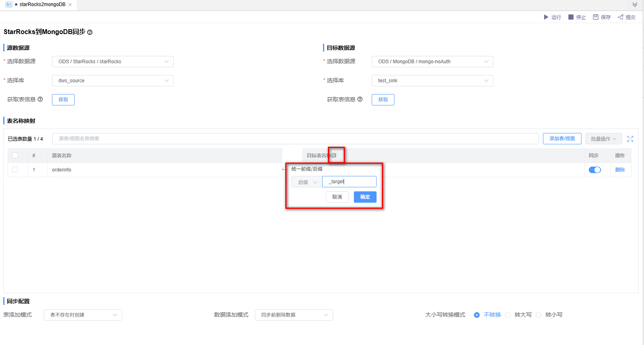Image resolution: width=644 pixels, height=345 pixels.
Task: Check the orderinfo row checkbox
Action: (x=15, y=169)
